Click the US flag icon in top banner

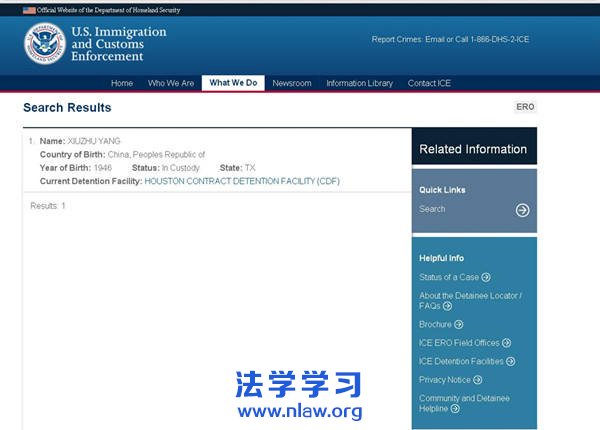[29, 10]
